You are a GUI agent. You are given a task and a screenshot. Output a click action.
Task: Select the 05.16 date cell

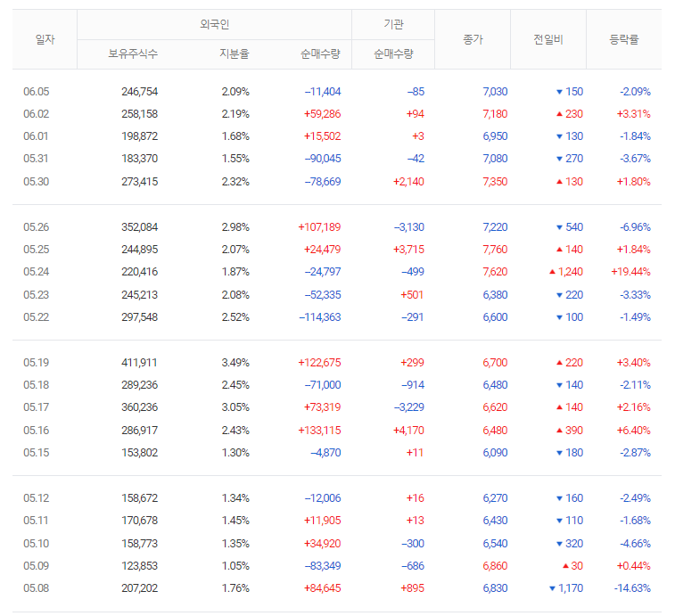tap(37, 430)
